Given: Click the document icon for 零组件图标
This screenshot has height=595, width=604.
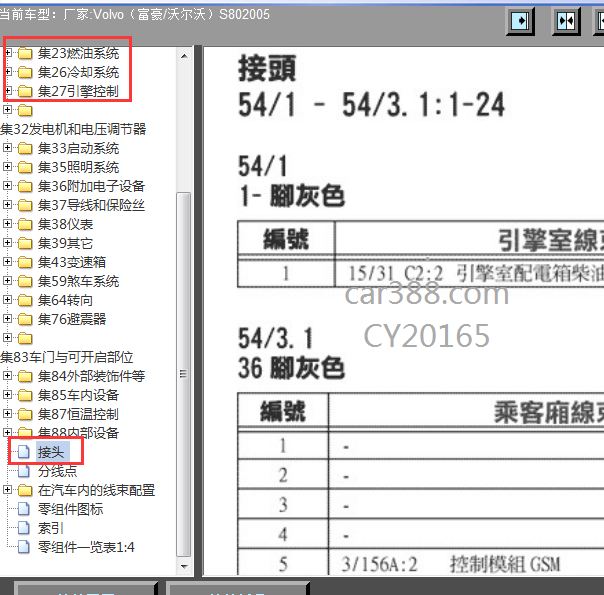Looking at the screenshot, I should [23, 509].
